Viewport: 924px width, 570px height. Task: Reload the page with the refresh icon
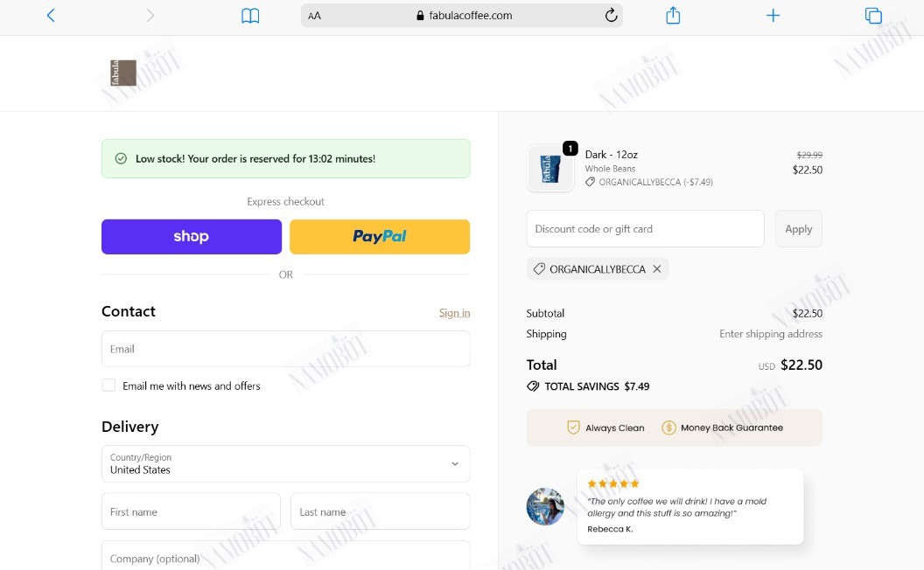[611, 16]
